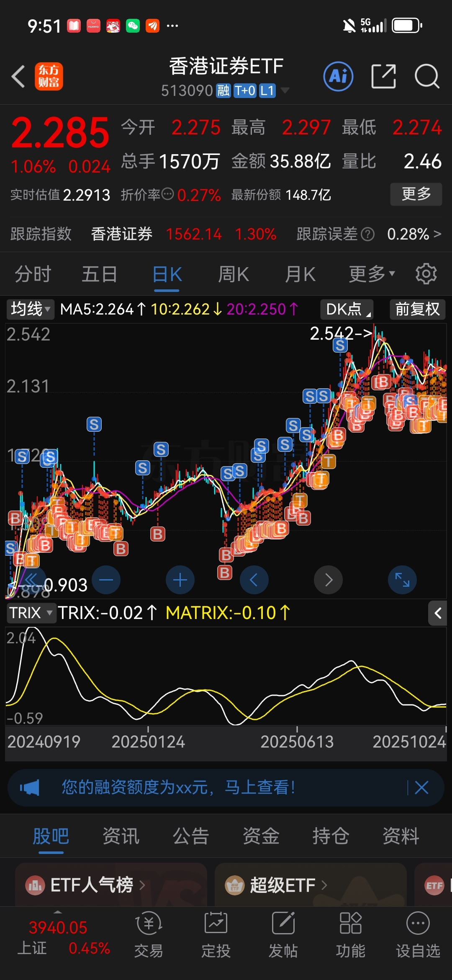Tap the 0.903 low price marker
Viewport: 452px width, 980px height.
(66, 585)
